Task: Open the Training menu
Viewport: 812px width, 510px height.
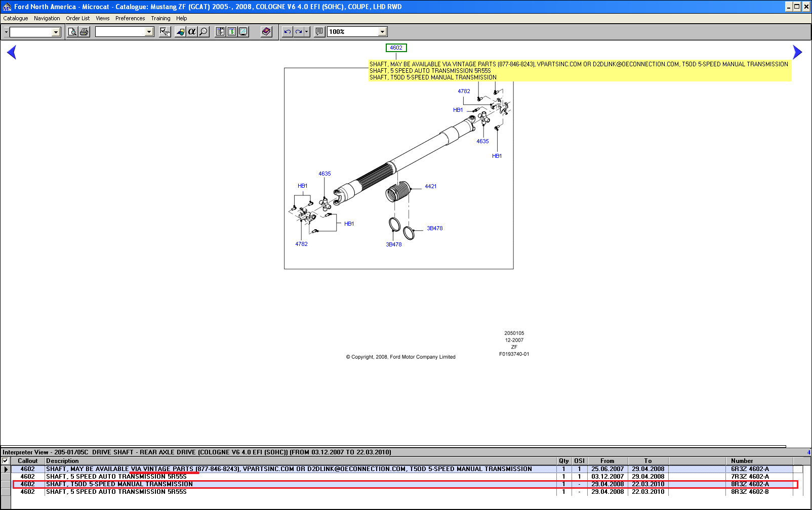Action: (160, 18)
